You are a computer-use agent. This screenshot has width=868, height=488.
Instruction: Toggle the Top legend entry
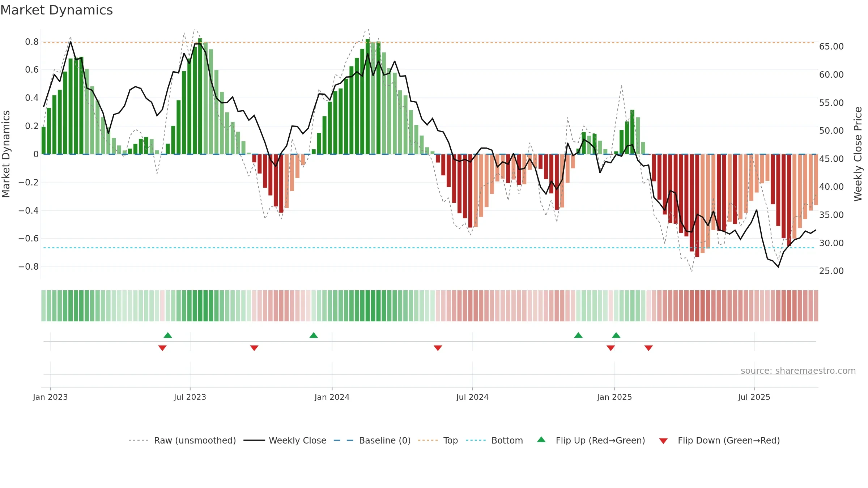coord(438,440)
